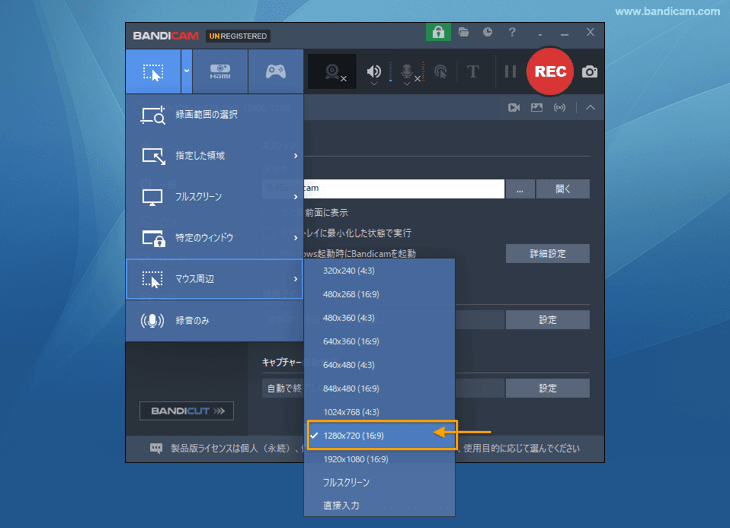The width and height of the screenshot is (730, 528).
Task: Toggle the speaker sound icon
Action: pos(373,71)
